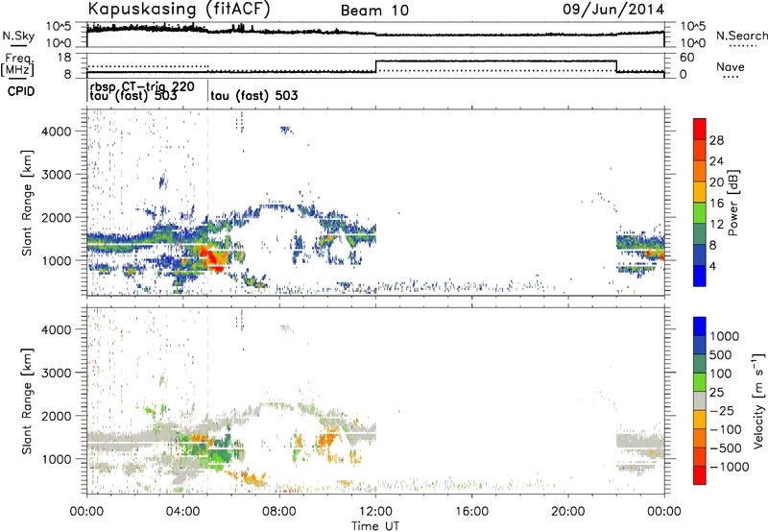Screen dimensions: 768x532
Task: Click the Power [dB] colorbar title
Action: (x=732, y=203)
